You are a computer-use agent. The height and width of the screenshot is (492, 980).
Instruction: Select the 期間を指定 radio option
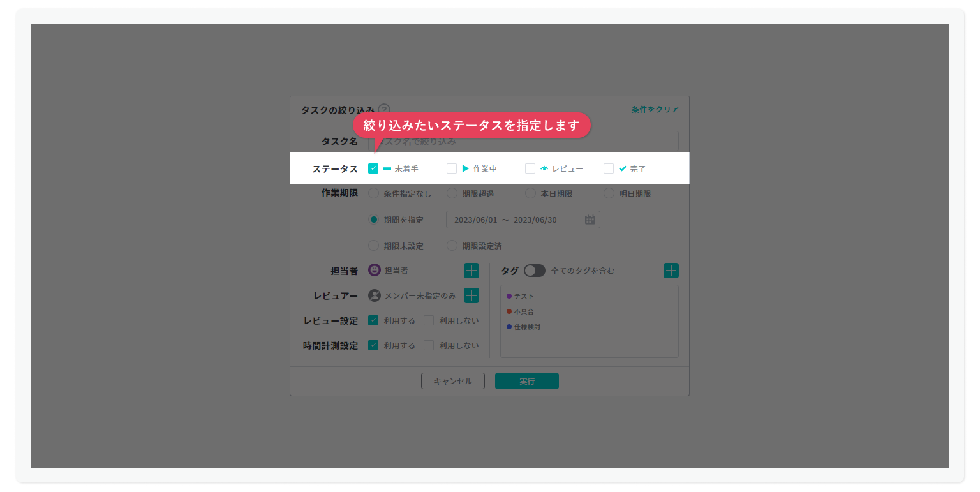point(373,220)
